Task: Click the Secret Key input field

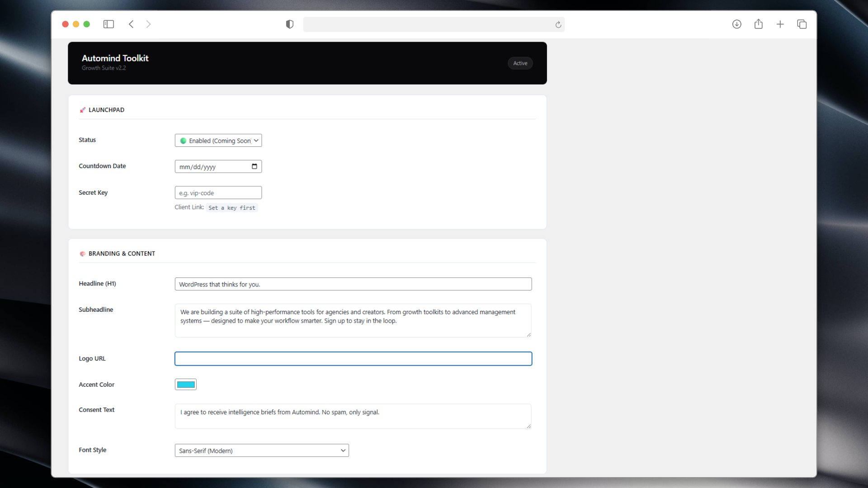Action: point(218,193)
